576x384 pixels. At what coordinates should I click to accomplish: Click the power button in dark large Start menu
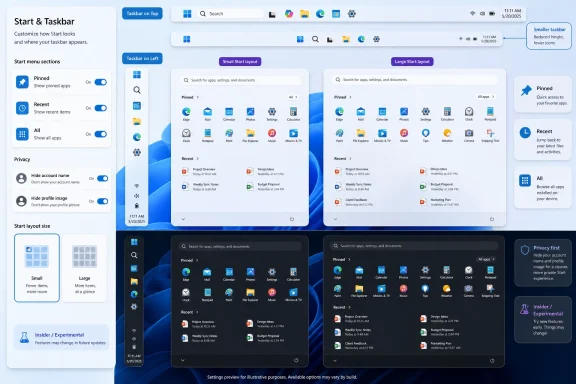click(x=492, y=360)
